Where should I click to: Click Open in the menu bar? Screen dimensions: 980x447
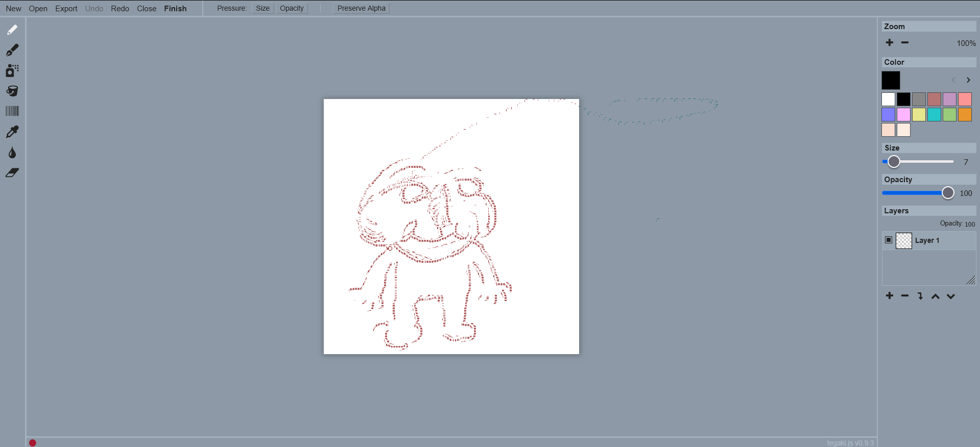38,9
